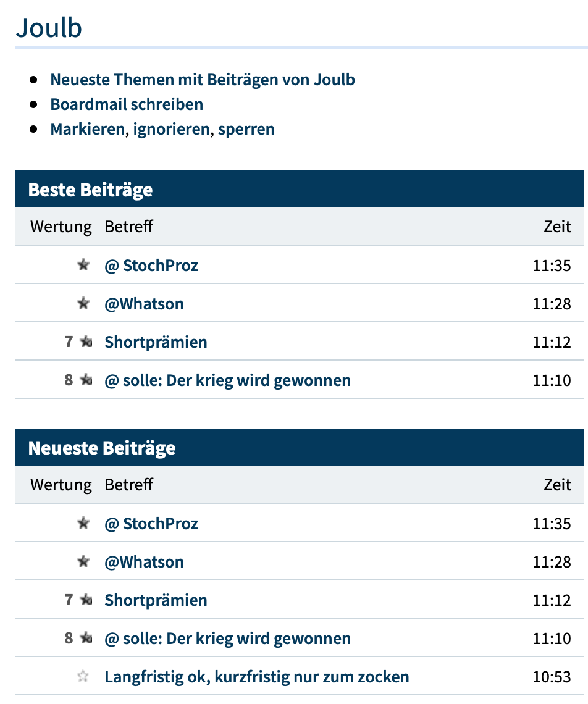Open the Boardmail schreiben link
The width and height of the screenshot is (588, 704).
coord(127,104)
